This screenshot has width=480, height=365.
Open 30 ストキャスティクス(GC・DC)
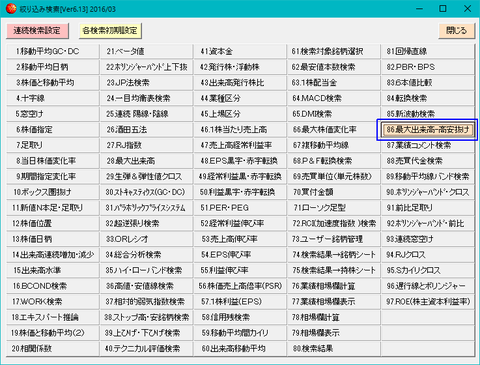[146, 192]
